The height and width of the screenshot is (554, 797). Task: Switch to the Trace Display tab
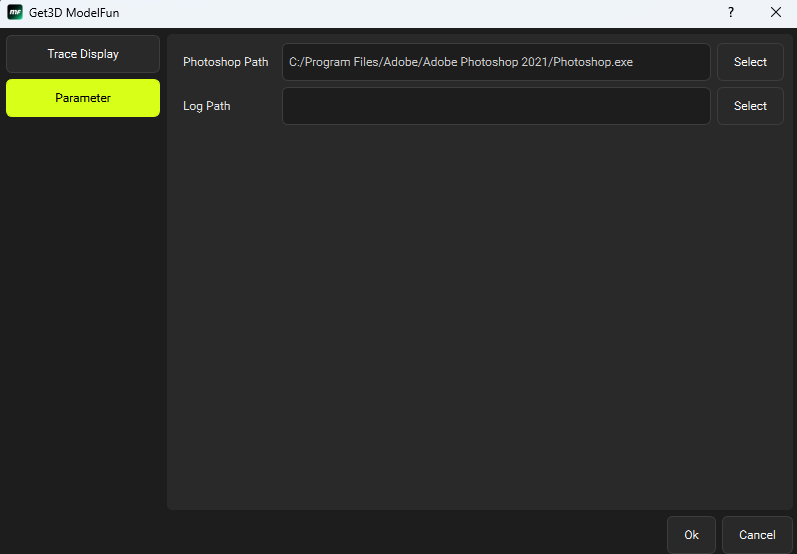[x=83, y=54]
